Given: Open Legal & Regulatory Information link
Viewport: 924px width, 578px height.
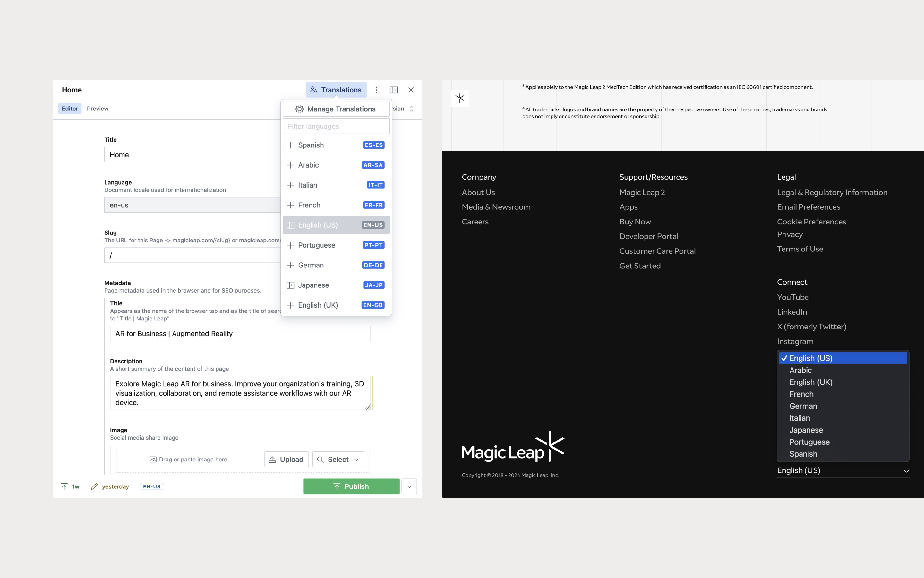Looking at the screenshot, I should tap(832, 192).
